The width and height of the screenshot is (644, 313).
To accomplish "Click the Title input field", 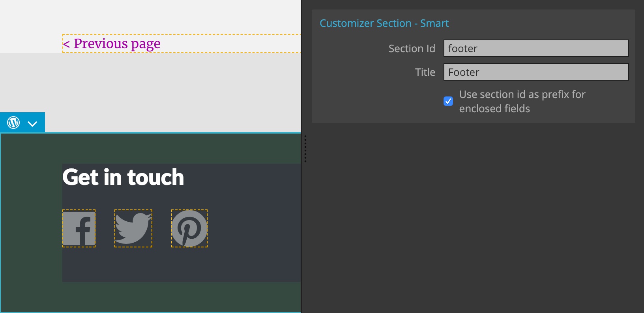I will click(536, 72).
